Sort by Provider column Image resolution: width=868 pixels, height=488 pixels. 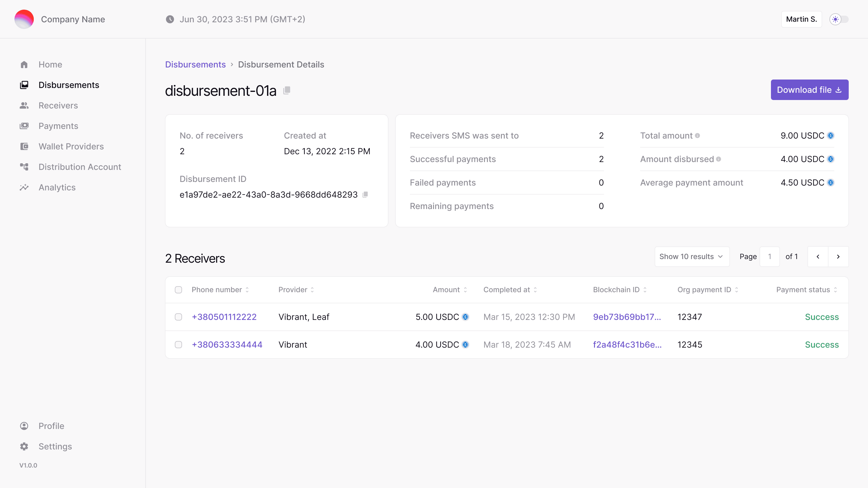click(297, 289)
